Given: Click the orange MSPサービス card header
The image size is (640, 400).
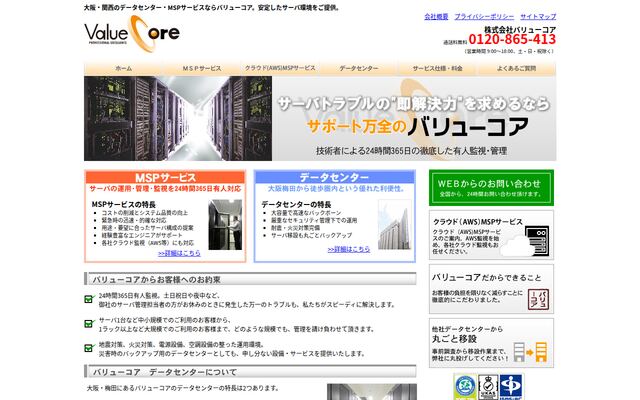Looking at the screenshot, I should (x=165, y=177).
